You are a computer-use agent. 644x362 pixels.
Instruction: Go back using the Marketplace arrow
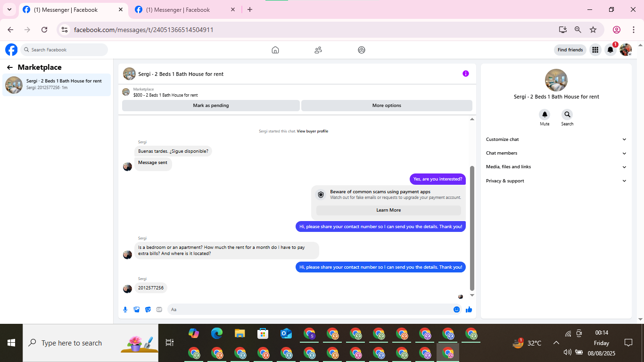[10, 67]
